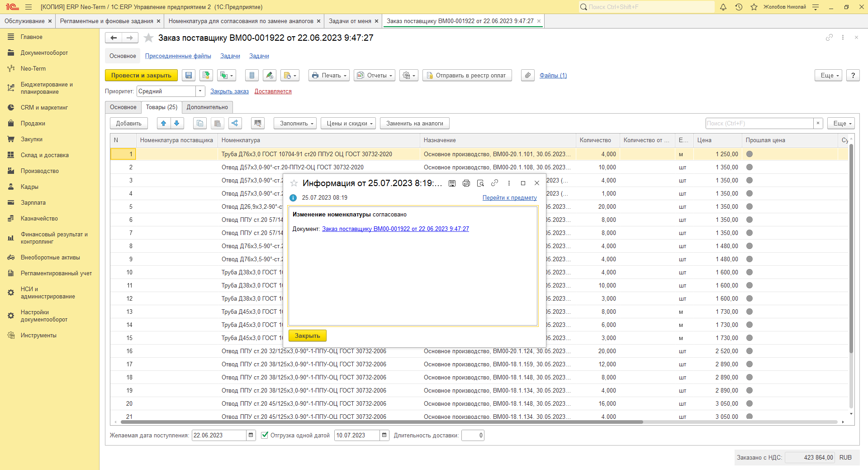This screenshot has width=868, height=470.
Task: Open the main hamburger menu icon
Action: [28, 7]
